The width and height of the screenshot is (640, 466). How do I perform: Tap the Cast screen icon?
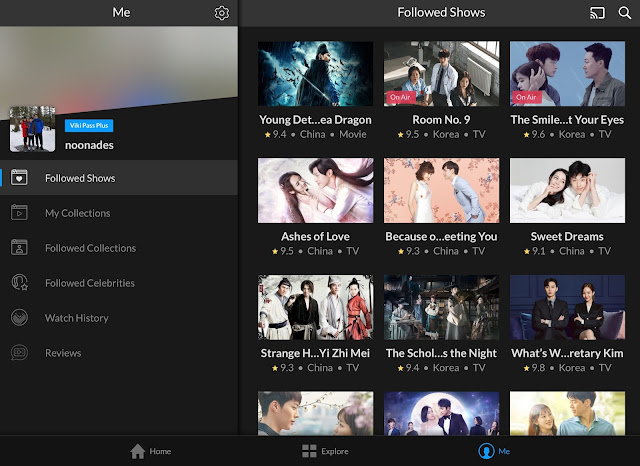tap(597, 13)
